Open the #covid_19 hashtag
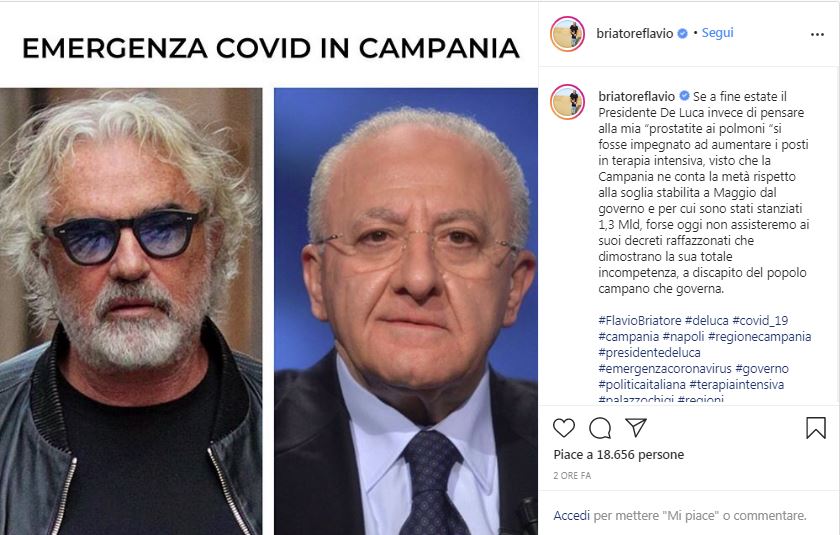The image size is (840, 535). click(x=760, y=320)
